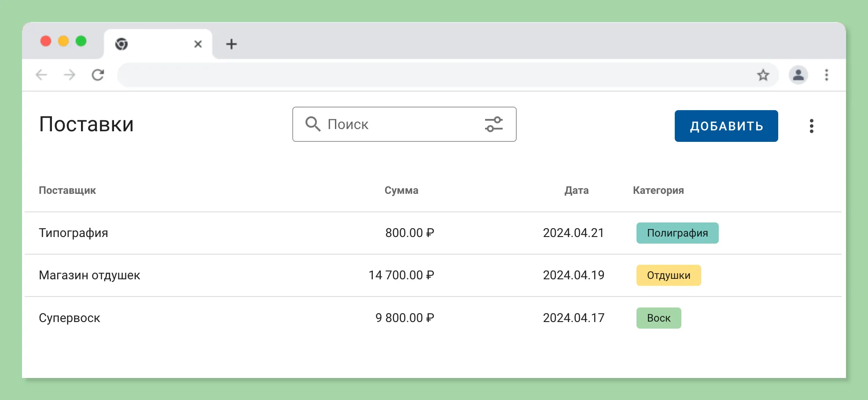The width and height of the screenshot is (868, 400).
Task: Reload the page
Action: point(98,75)
